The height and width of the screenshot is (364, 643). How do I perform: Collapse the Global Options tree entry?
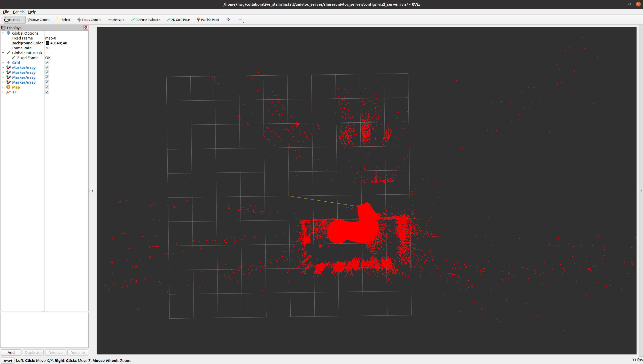(3, 33)
